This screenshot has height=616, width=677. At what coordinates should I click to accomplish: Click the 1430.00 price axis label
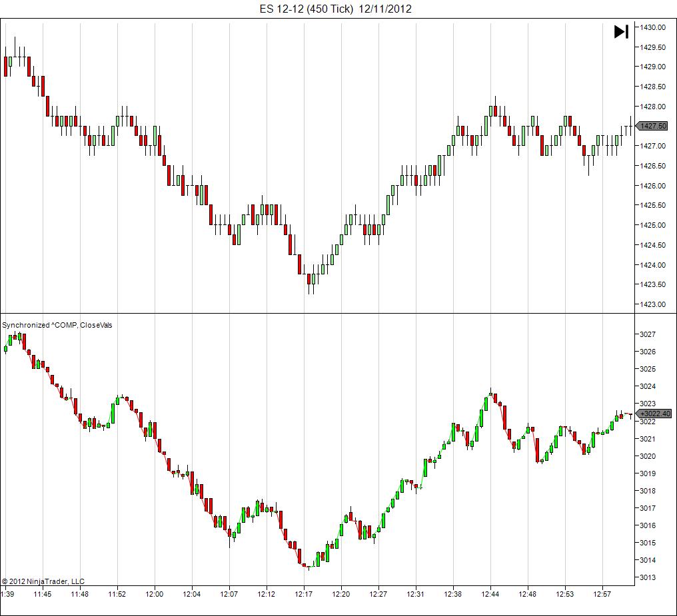point(652,27)
